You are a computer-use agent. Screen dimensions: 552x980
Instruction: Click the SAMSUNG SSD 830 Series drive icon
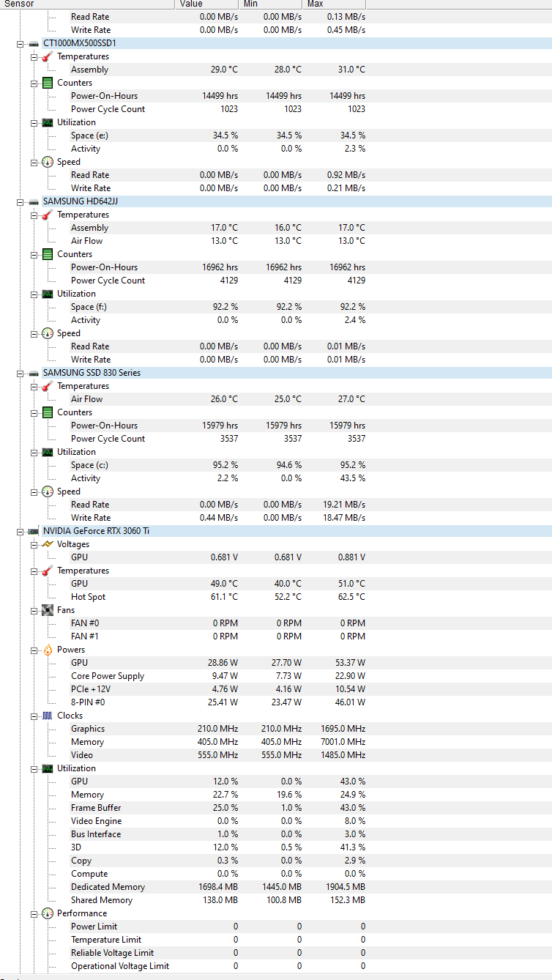pos(34,373)
